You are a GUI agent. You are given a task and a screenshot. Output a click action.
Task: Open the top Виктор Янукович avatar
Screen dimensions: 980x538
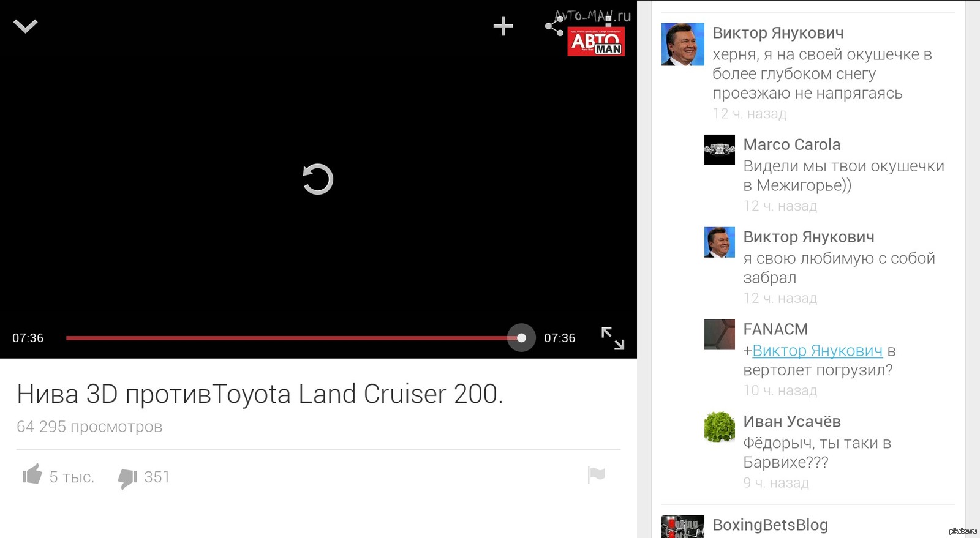[x=682, y=45]
